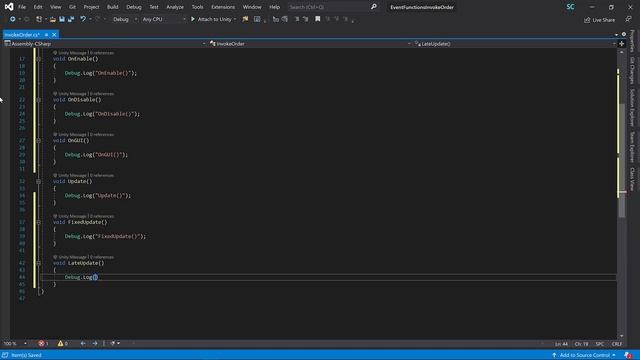This screenshot has height=360, width=640.
Task: Click the Open File folder icon
Action: pos(53,19)
